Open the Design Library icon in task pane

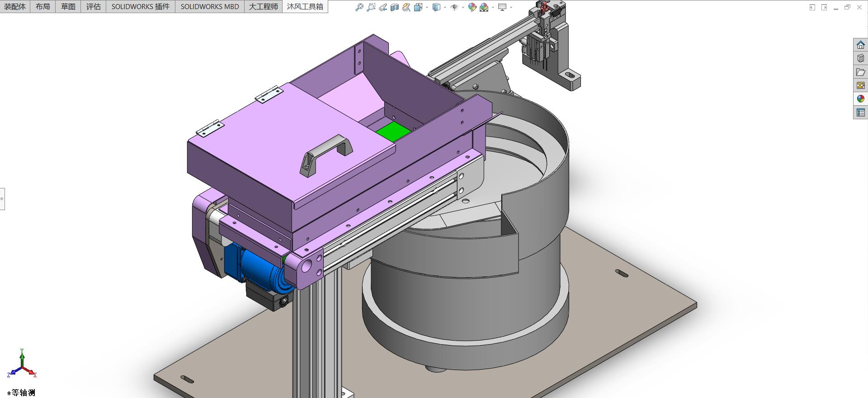click(861, 58)
